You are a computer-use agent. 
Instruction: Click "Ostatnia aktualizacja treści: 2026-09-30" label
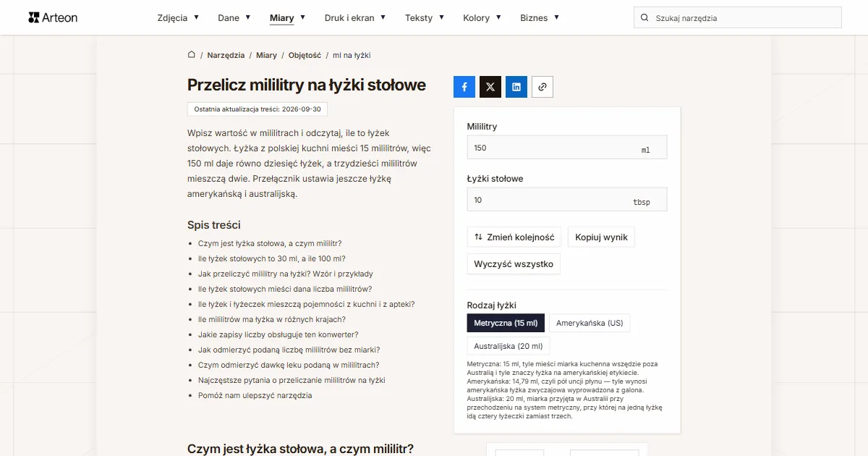[x=257, y=109]
